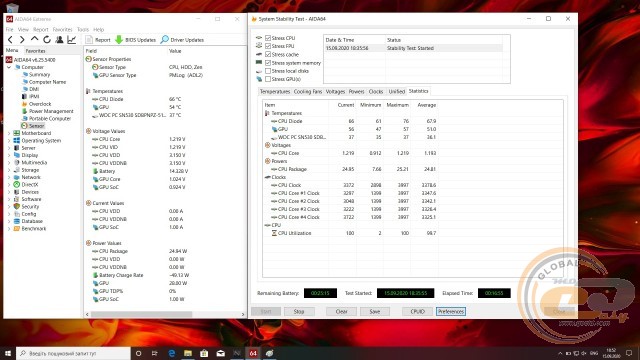
Task: Open File Explorer from the taskbar
Action: pos(188,353)
